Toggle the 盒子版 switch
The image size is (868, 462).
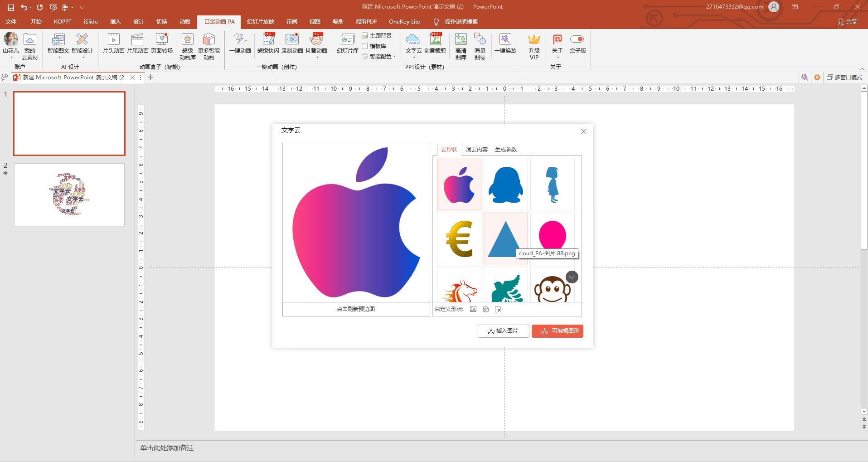tap(577, 39)
